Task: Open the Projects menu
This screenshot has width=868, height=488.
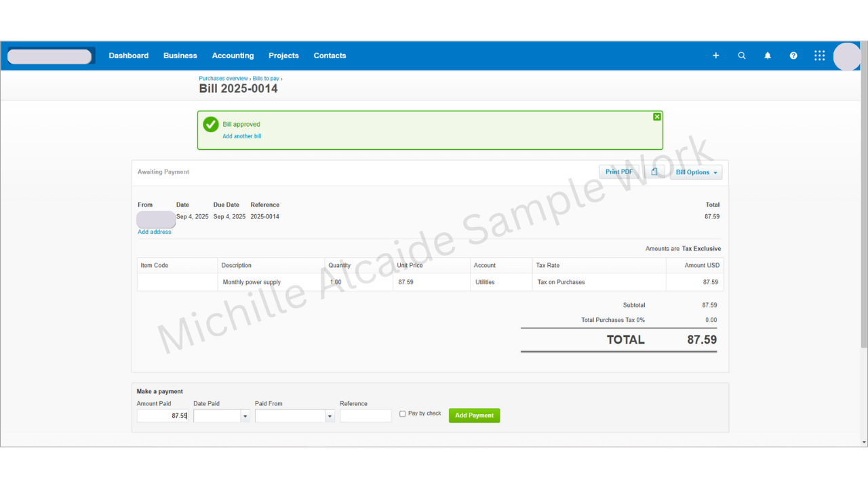Action: point(283,56)
